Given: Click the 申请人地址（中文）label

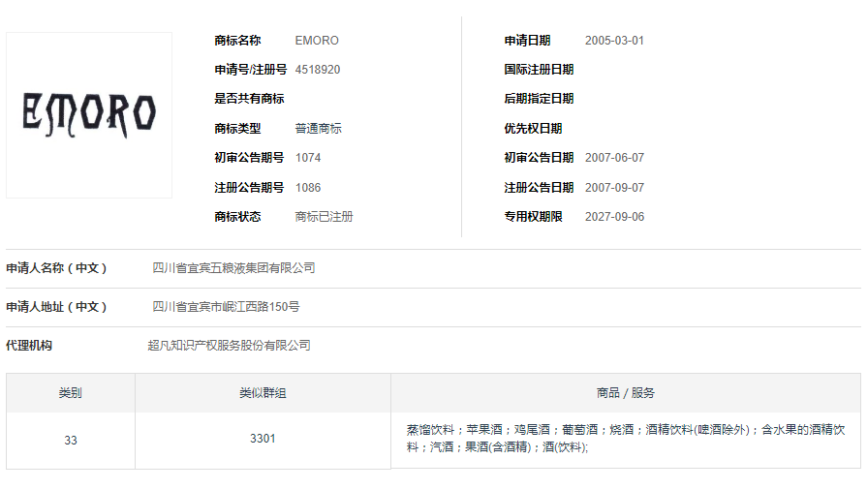Looking at the screenshot, I should click(x=57, y=307).
